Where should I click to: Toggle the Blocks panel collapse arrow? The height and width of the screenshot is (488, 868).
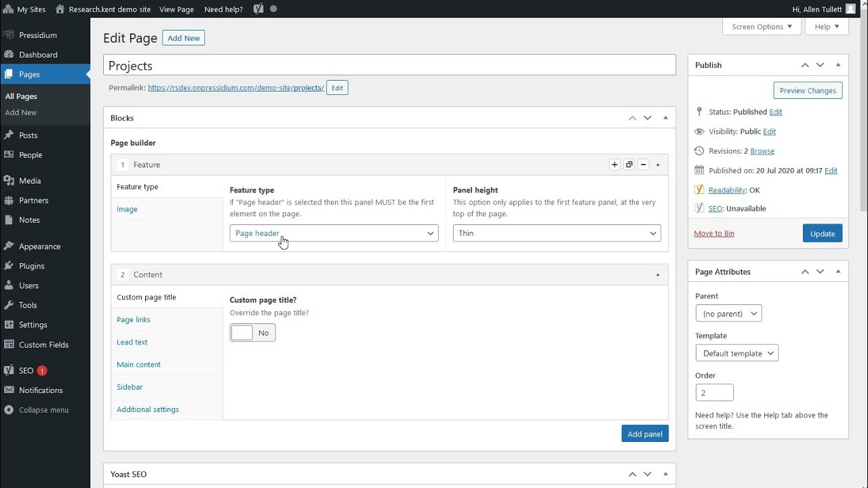tap(665, 118)
